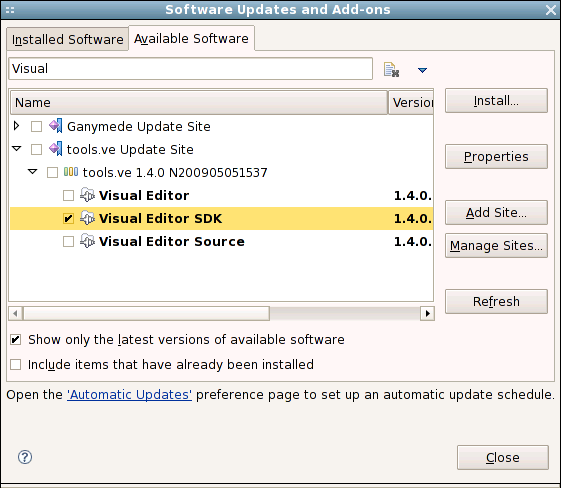Click the window menu icon in title bar

click(x=10, y=10)
